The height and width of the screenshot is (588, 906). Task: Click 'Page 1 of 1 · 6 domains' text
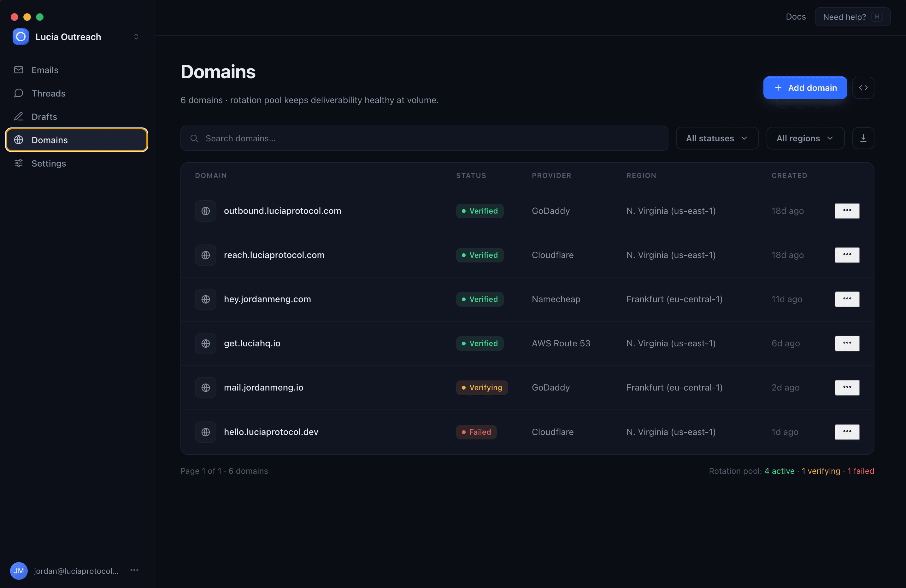(x=224, y=471)
